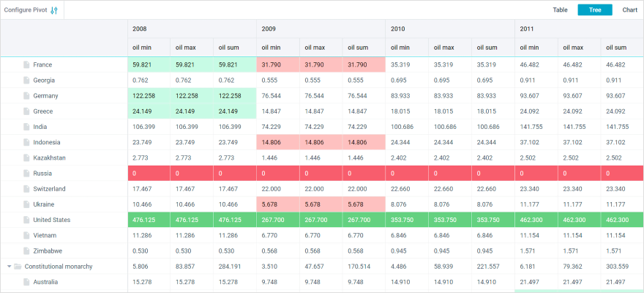Collapse the Constitutional monarchy tree branch
The image size is (644, 293).
point(8,267)
